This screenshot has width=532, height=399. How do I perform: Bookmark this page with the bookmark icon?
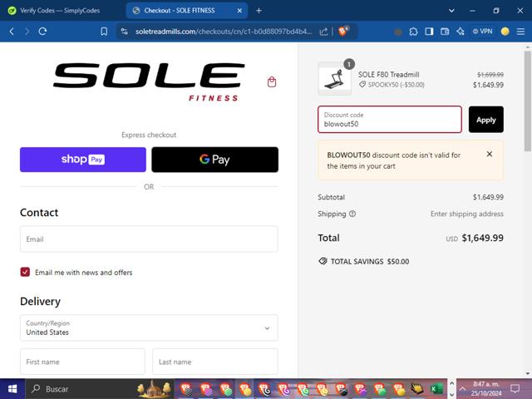[104, 32]
